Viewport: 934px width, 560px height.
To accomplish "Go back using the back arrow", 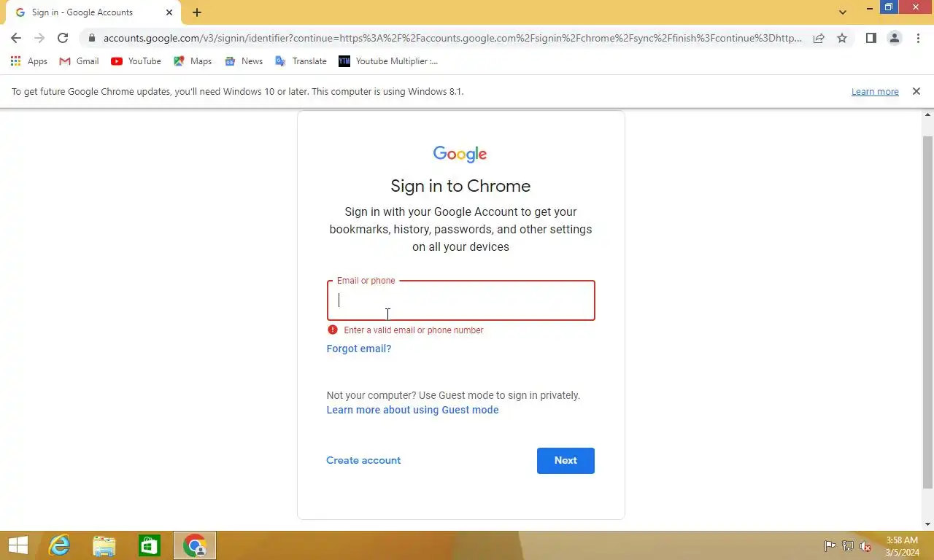I will pos(16,38).
